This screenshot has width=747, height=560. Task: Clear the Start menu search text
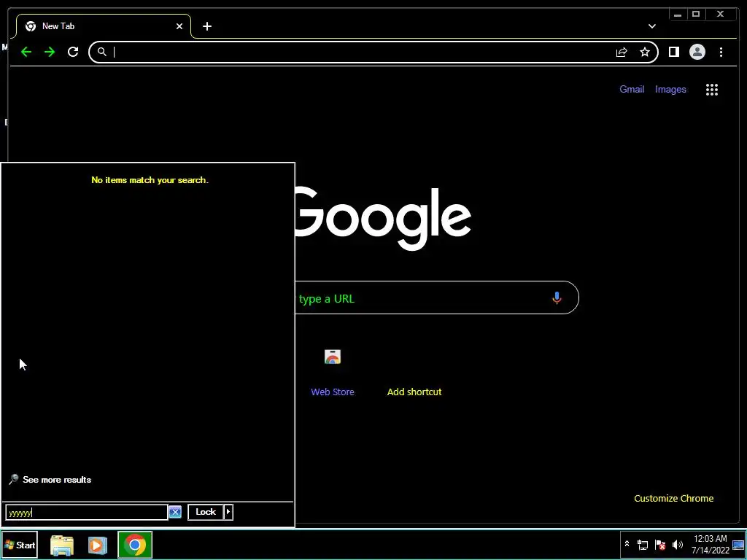(175, 512)
